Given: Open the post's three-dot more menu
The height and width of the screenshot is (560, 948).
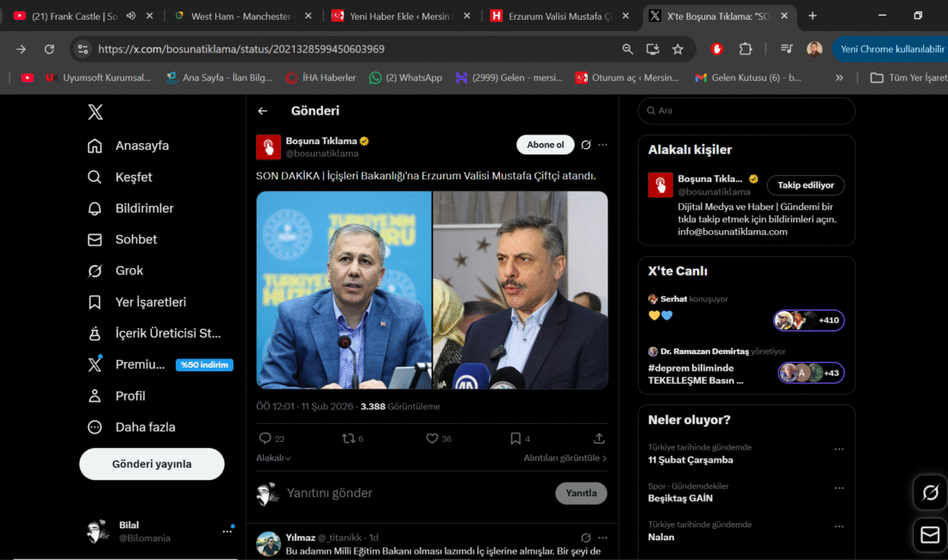Looking at the screenshot, I should pyautogui.click(x=602, y=145).
